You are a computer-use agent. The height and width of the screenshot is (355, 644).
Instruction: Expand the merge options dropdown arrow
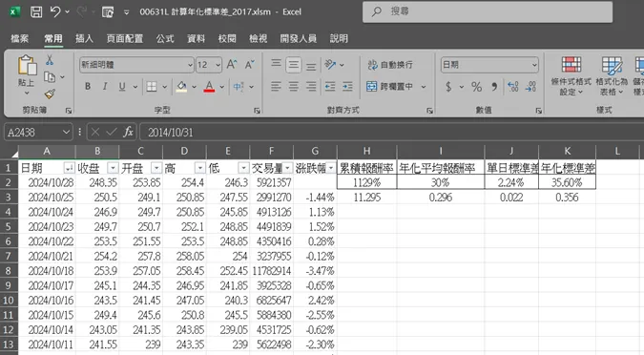pos(424,87)
